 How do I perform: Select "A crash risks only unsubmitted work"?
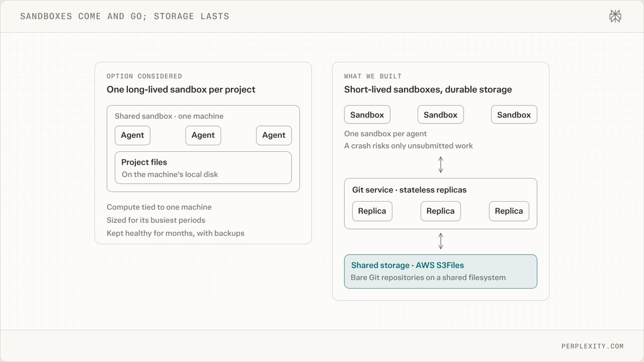point(408,146)
